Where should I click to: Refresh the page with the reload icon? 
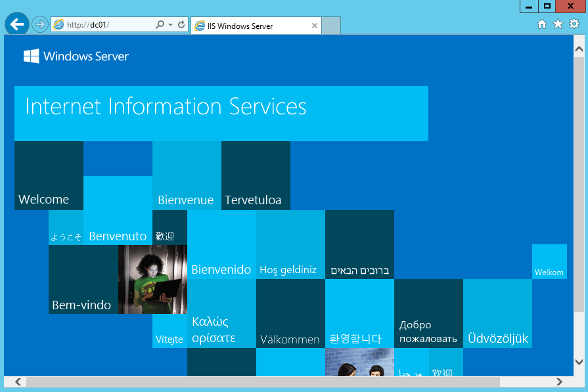pos(181,25)
